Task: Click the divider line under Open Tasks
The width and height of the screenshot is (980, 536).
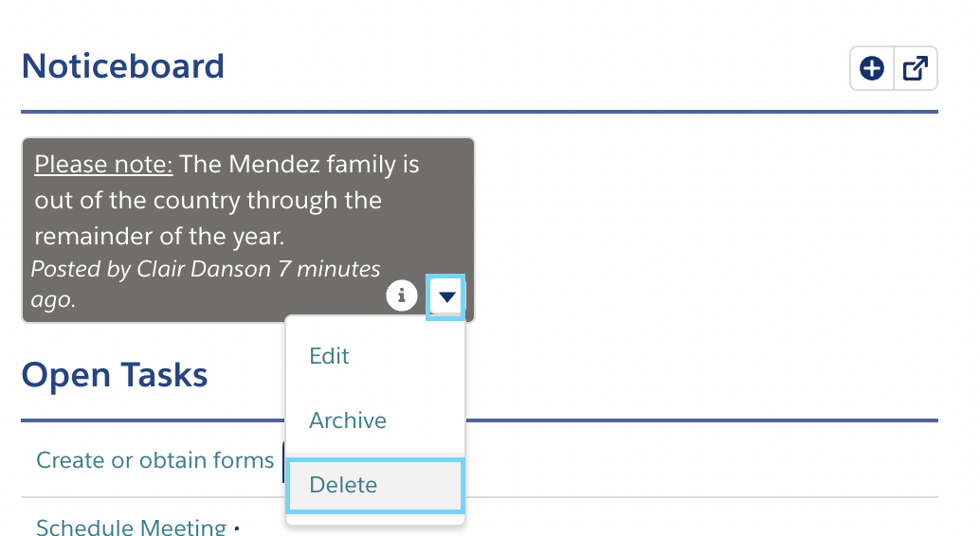Action: 480,420
